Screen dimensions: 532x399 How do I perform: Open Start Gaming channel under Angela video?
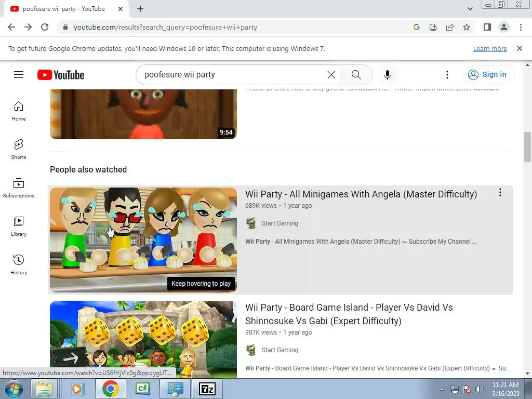(x=280, y=223)
